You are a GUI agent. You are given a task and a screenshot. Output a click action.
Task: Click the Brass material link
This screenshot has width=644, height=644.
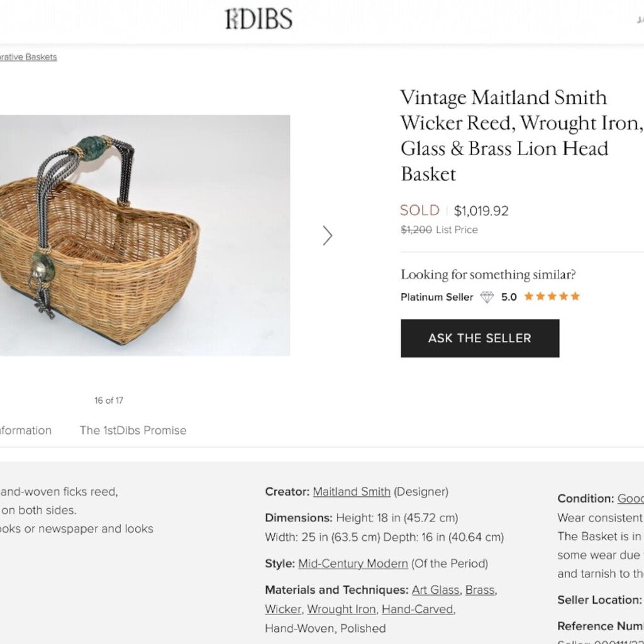(x=480, y=590)
